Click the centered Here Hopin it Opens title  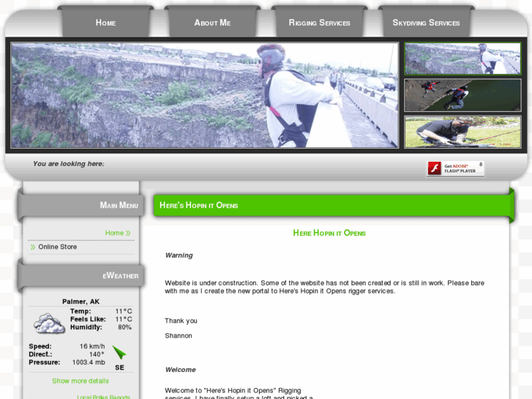pyautogui.click(x=329, y=233)
